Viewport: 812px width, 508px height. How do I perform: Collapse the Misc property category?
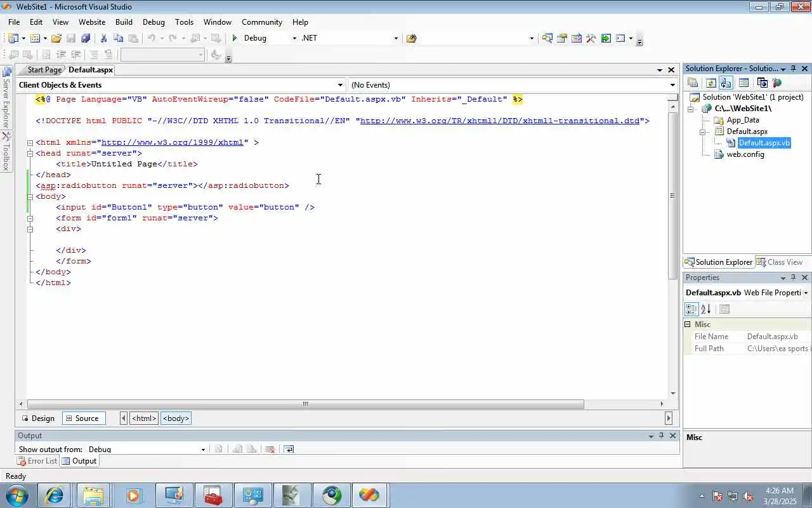coord(687,324)
